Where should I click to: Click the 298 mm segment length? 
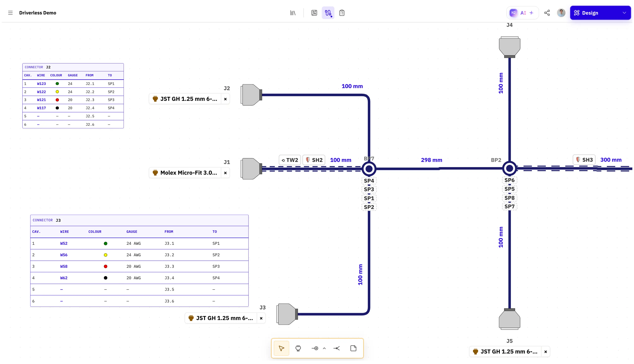pos(432,160)
